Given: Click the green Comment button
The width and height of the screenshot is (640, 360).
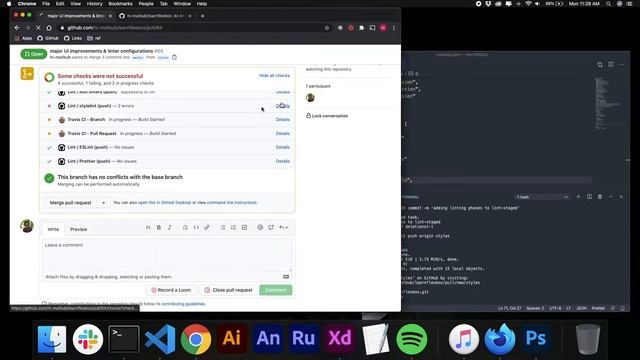Looking at the screenshot, I should click(276, 290).
